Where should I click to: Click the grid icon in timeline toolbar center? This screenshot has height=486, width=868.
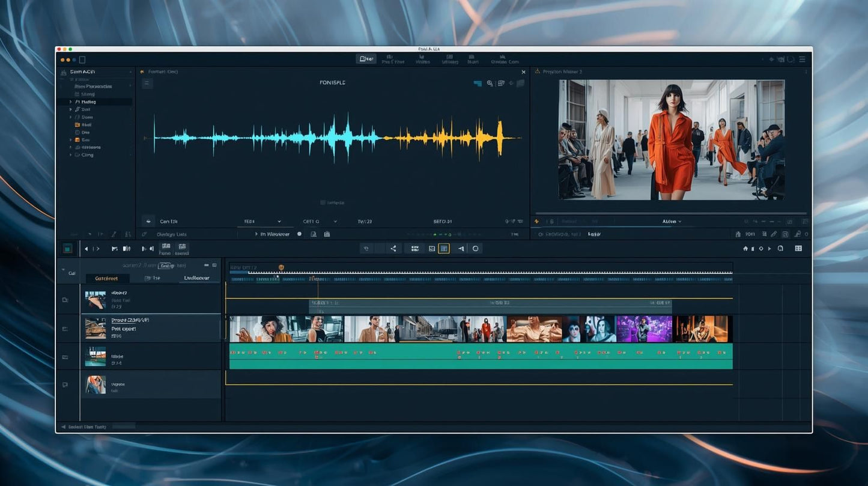pos(414,248)
